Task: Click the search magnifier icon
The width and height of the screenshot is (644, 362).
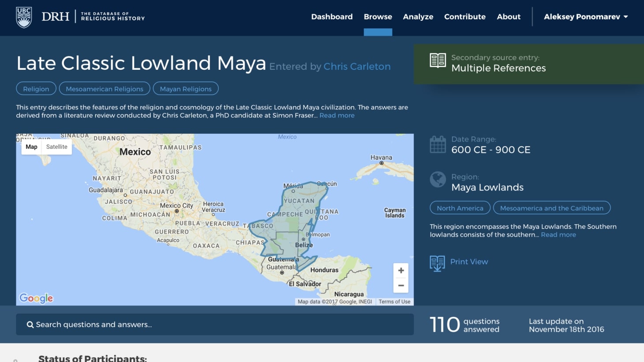Action: (x=30, y=324)
